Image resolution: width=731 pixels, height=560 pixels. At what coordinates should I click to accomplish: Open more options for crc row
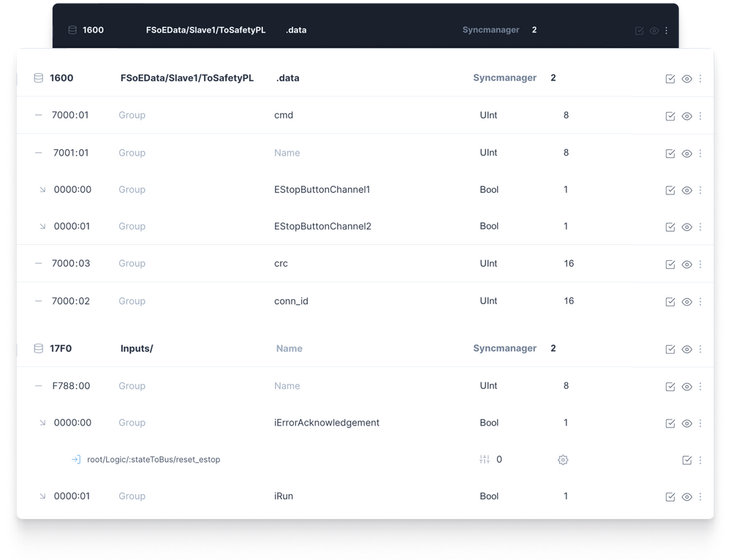coord(700,265)
